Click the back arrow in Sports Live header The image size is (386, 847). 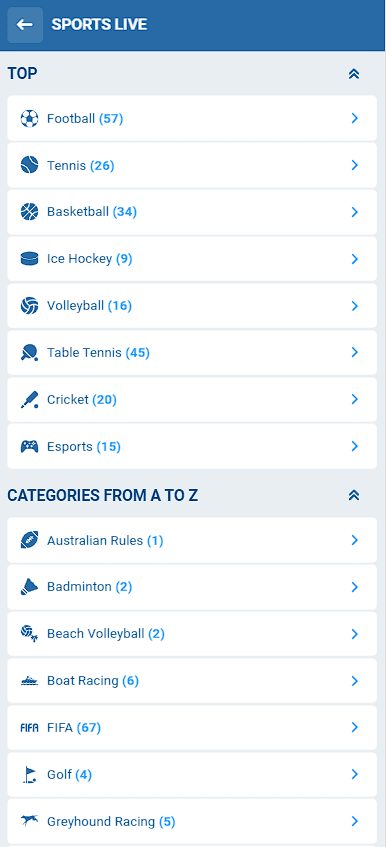click(25, 25)
